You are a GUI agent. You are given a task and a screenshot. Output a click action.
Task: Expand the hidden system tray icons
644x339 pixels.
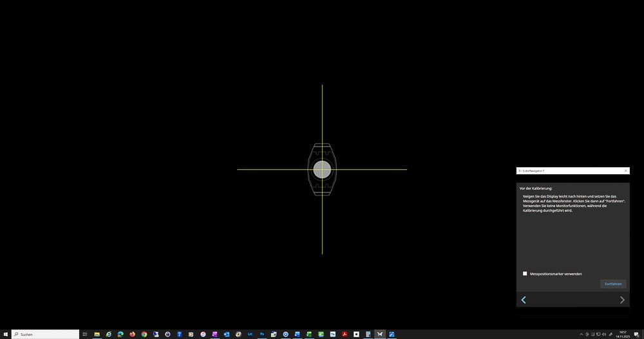click(x=582, y=334)
